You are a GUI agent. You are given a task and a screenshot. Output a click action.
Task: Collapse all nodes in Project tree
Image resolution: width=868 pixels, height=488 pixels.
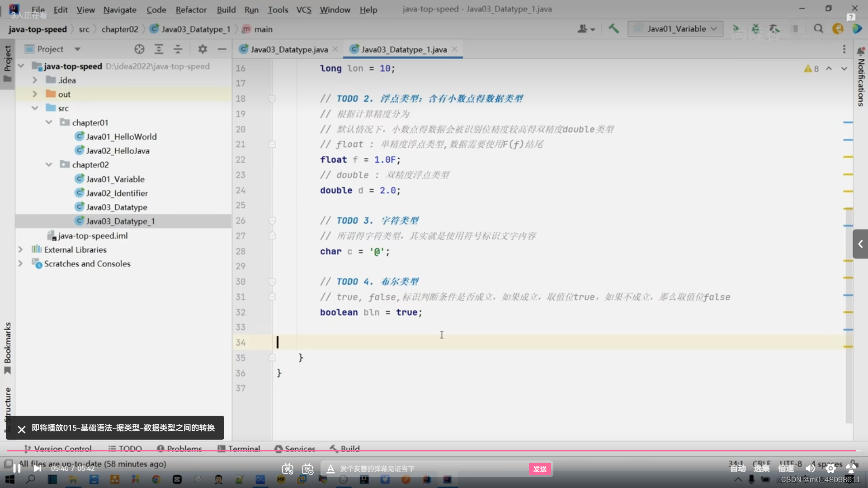coord(178,49)
